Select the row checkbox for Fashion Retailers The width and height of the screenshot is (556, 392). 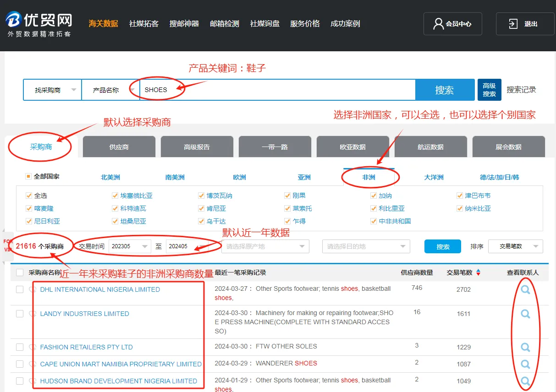pos(20,347)
